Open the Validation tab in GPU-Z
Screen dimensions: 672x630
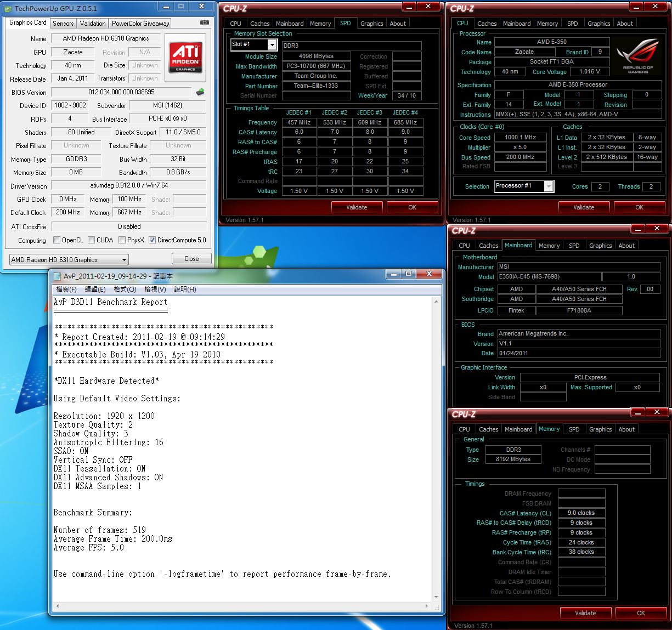tap(93, 24)
